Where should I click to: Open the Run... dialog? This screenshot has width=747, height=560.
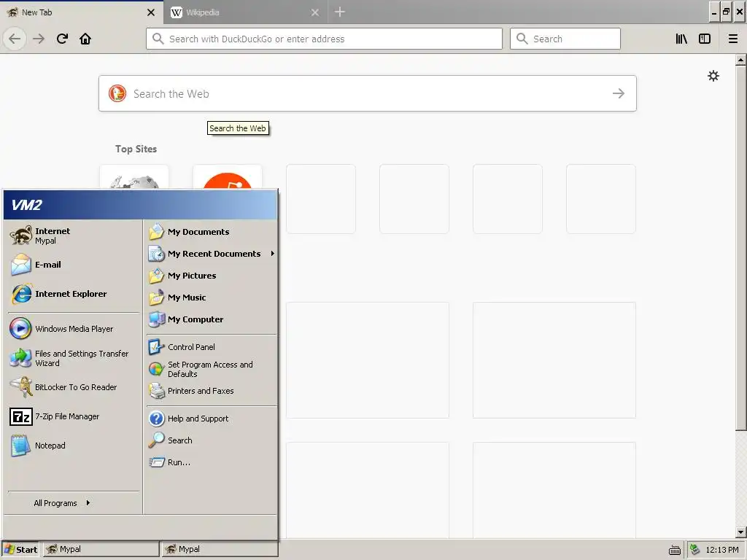point(211,462)
